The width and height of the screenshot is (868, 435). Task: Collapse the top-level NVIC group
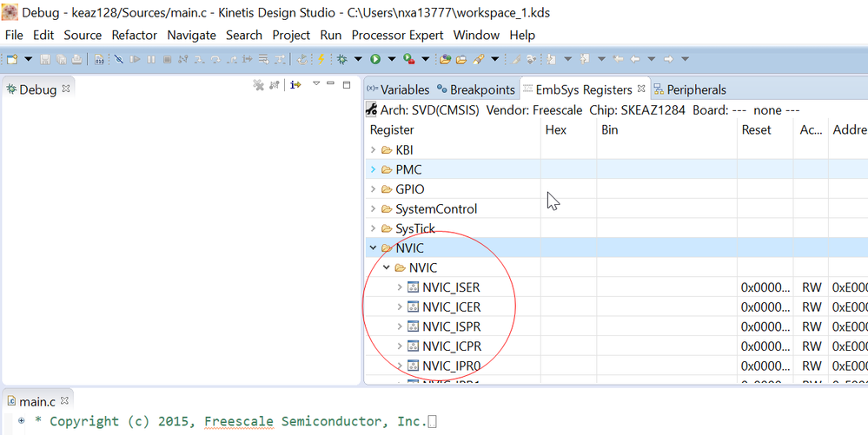coord(373,248)
